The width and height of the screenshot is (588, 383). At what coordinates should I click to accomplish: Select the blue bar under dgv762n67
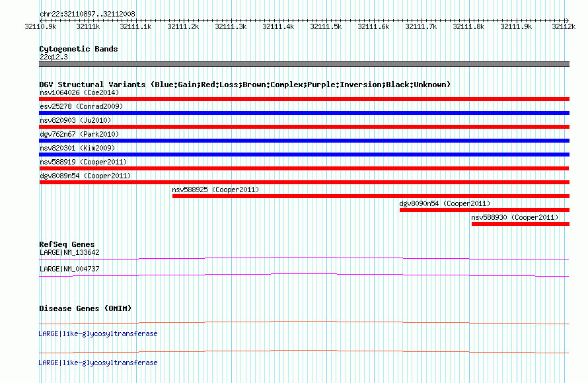[304, 141]
